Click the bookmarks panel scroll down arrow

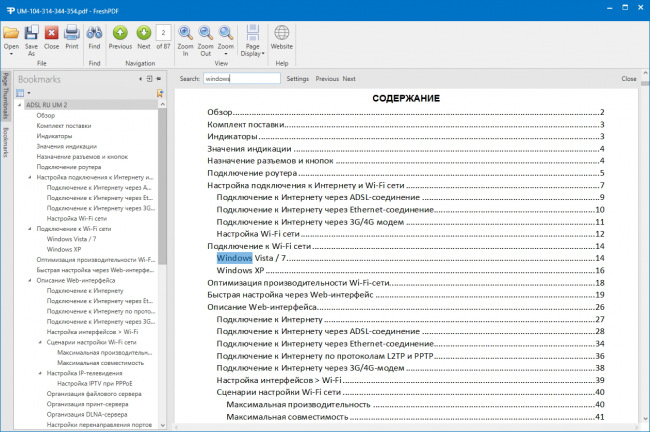(x=162, y=425)
